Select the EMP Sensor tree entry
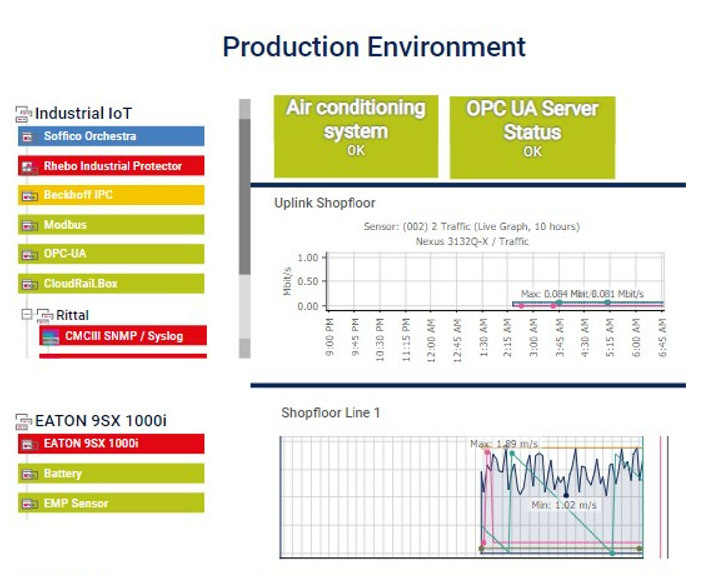The image size is (708, 576). (110, 503)
